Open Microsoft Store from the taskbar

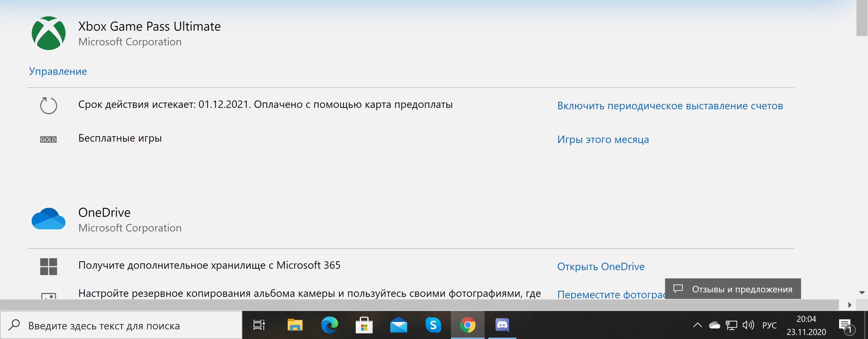364,325
